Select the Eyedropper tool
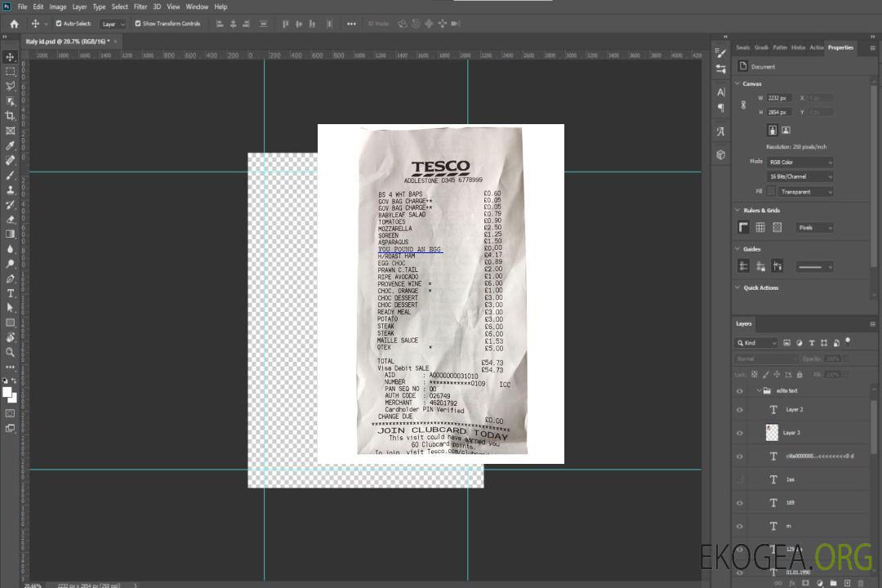 point(10,145)
